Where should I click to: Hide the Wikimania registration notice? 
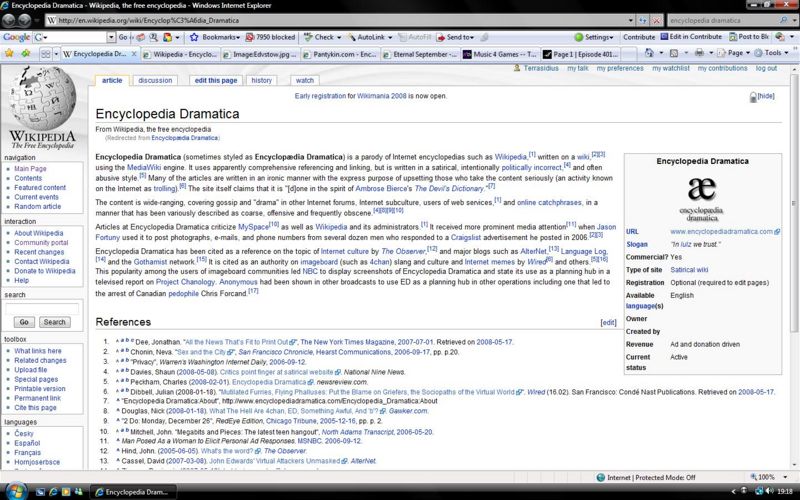766,96
